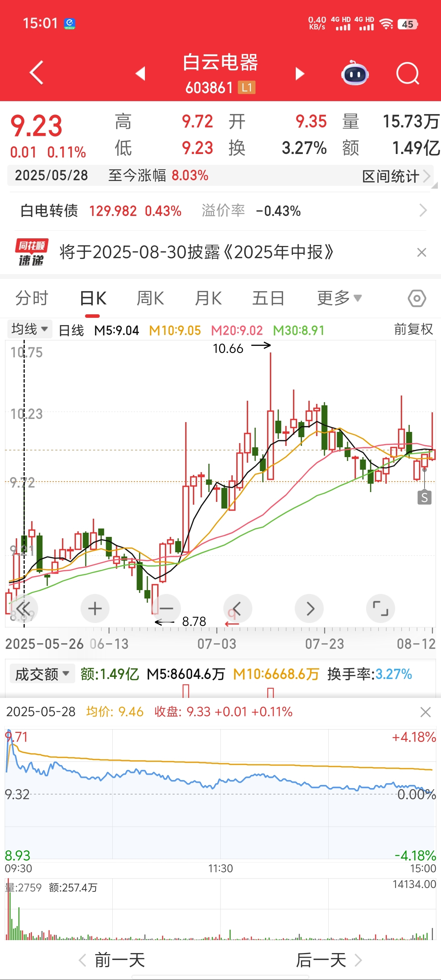The width and height of the screenshot is (441, 980).
Task: Open the AI robot assistant
Action: click(x=355, y=73)
